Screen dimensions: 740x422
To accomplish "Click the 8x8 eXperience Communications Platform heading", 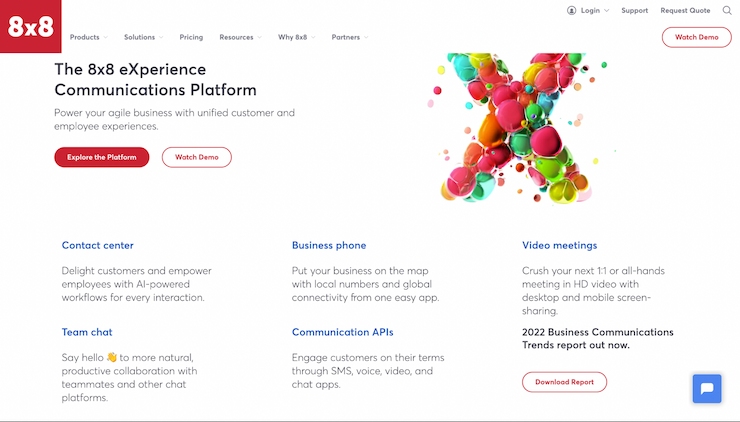I will [x=155, y=79].
